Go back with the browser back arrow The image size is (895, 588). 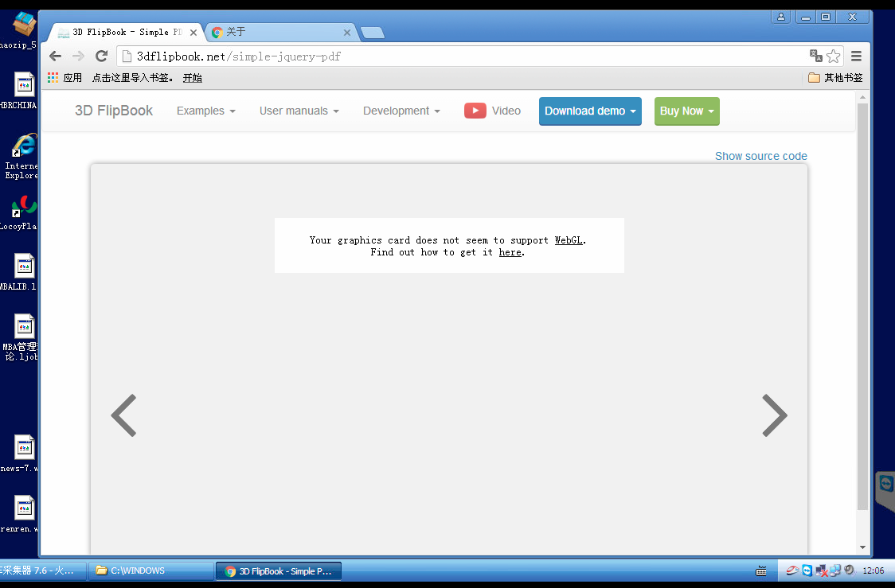(56, 56)
